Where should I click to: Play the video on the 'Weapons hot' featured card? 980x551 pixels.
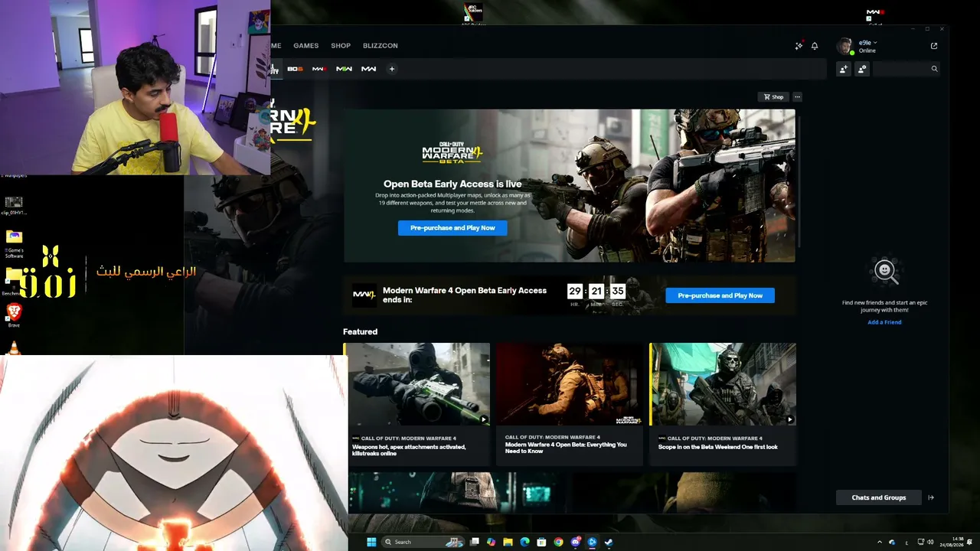[484, 419]
